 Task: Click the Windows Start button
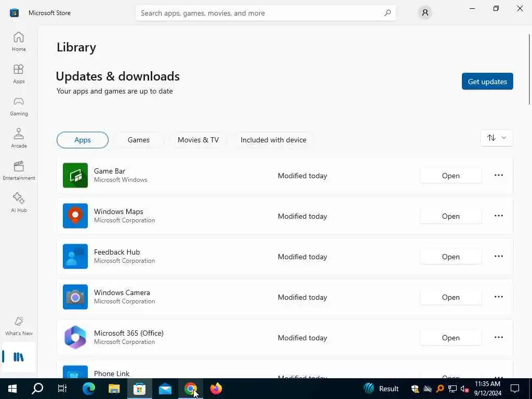(12, 389)
